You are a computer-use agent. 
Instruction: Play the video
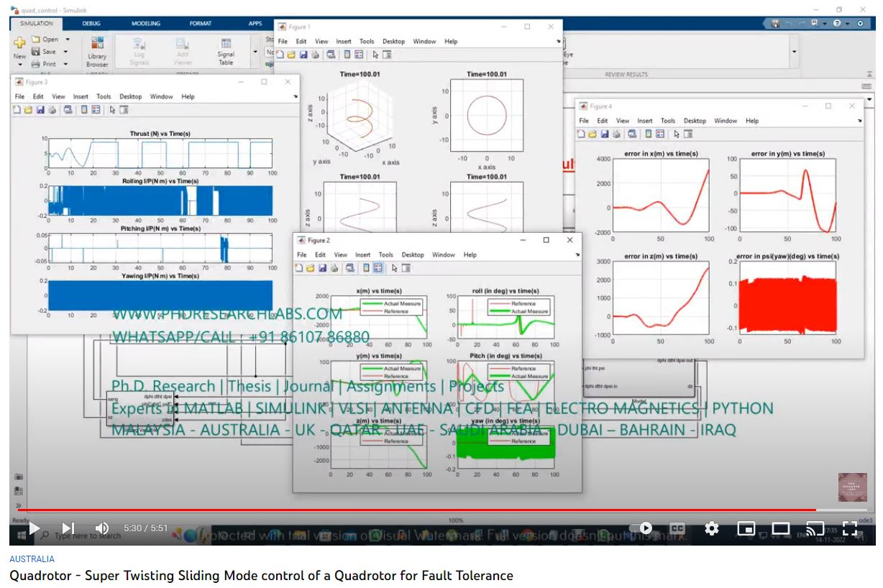pyautogui.click(x=34, y=529)
